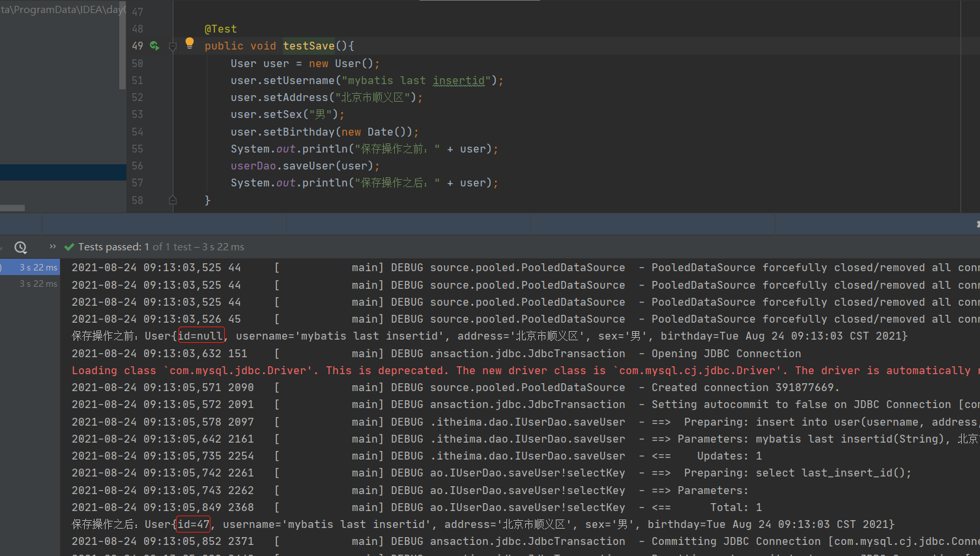Run testSave via gutter run icon
Screen dimensions: 980x556
(x=154, y=46)
